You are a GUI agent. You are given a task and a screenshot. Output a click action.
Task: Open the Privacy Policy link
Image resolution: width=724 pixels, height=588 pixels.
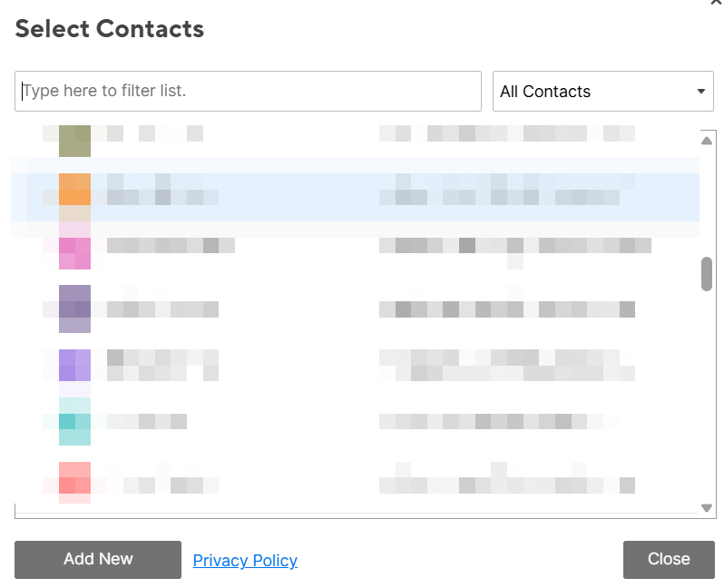(x=245, y=560)
